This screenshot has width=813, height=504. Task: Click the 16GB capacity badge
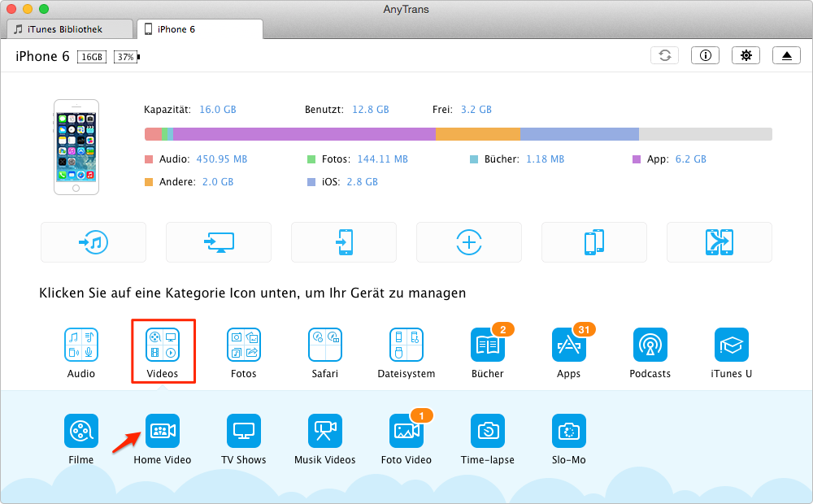(x=92, y=57)
